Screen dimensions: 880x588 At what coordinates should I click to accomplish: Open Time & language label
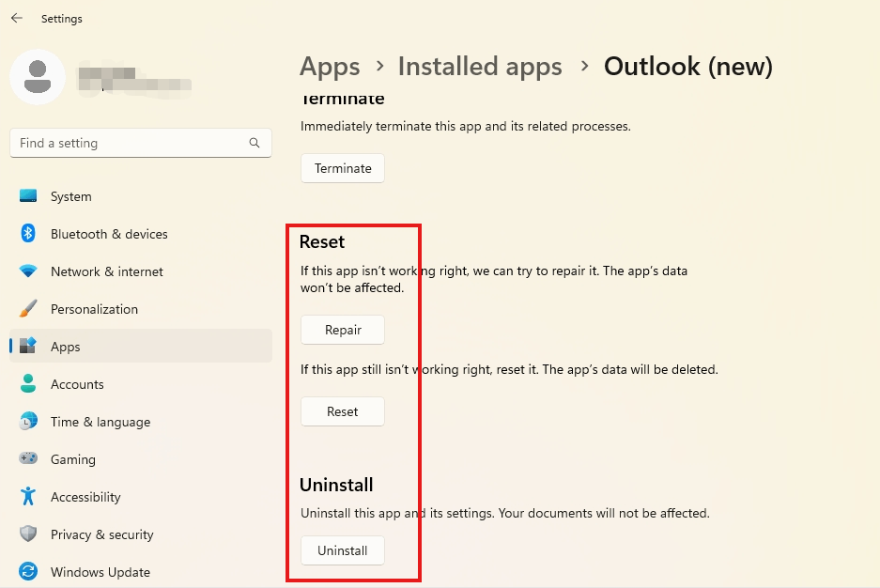(x=100, y=422)
